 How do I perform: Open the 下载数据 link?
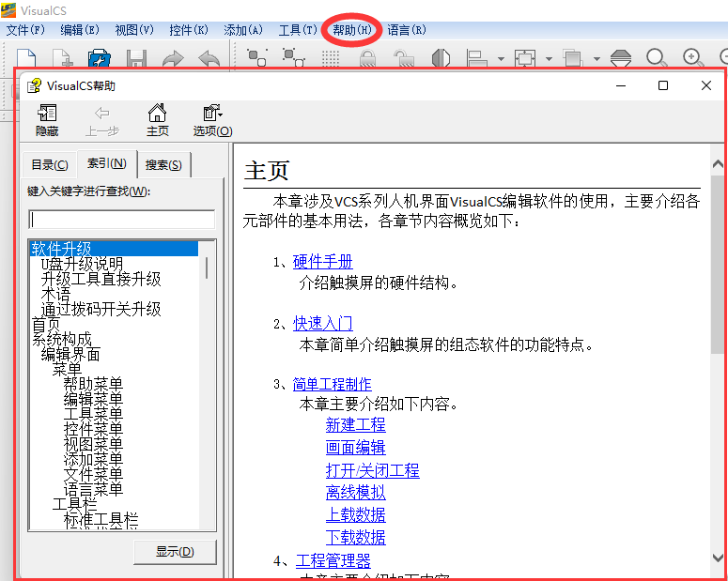356,538
